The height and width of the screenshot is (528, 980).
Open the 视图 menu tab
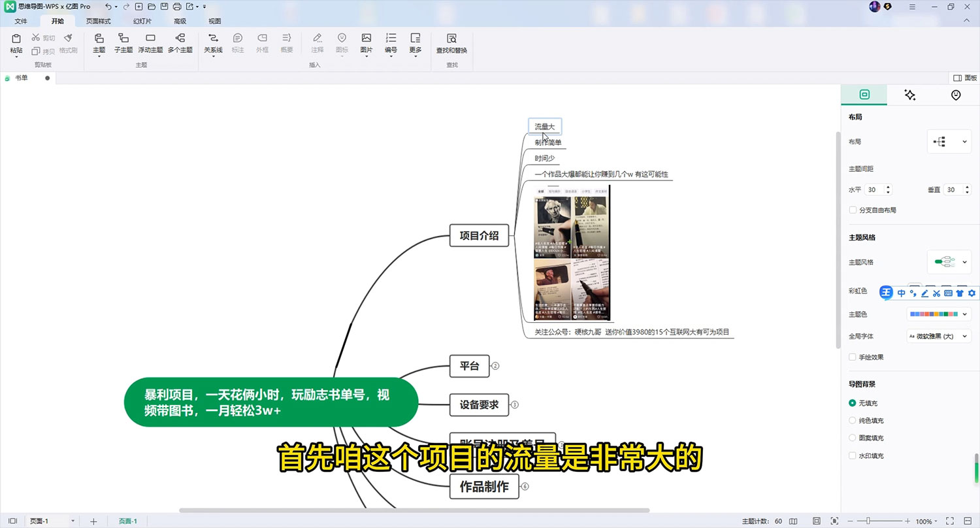[215, 20]
